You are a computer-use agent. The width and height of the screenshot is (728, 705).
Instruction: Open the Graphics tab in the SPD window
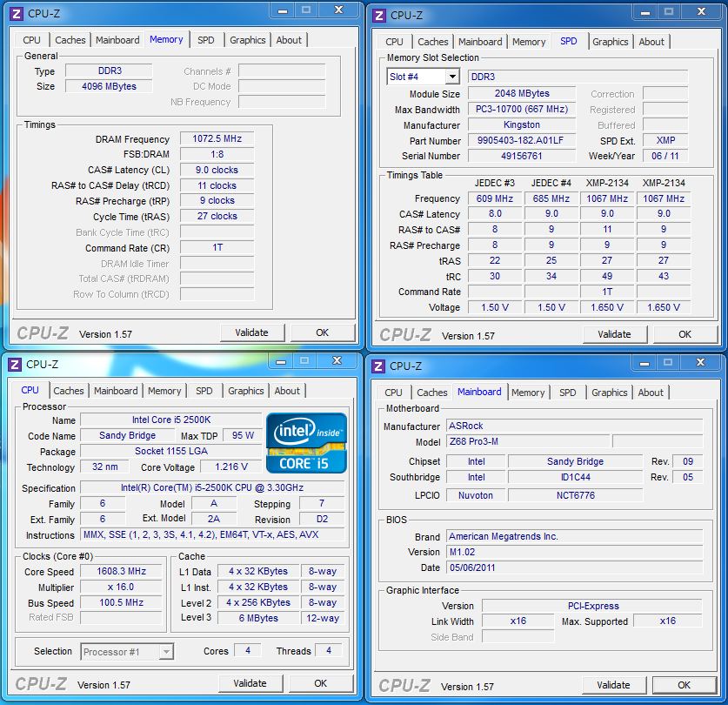610,43
